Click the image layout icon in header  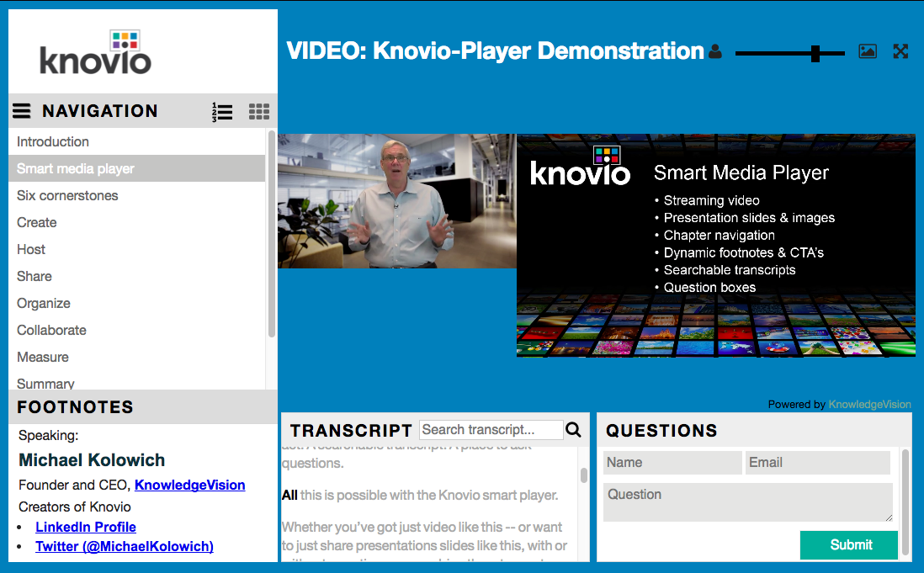(x=868, y=51)
